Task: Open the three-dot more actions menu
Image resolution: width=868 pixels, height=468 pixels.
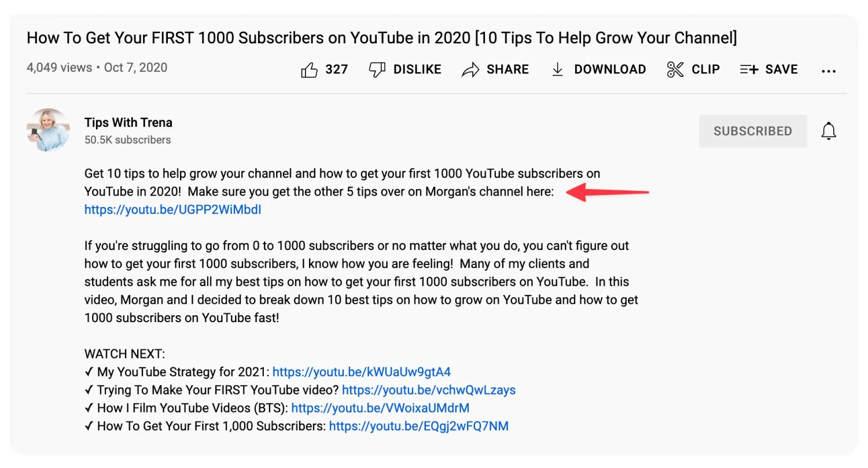Action: pos(829,71)
